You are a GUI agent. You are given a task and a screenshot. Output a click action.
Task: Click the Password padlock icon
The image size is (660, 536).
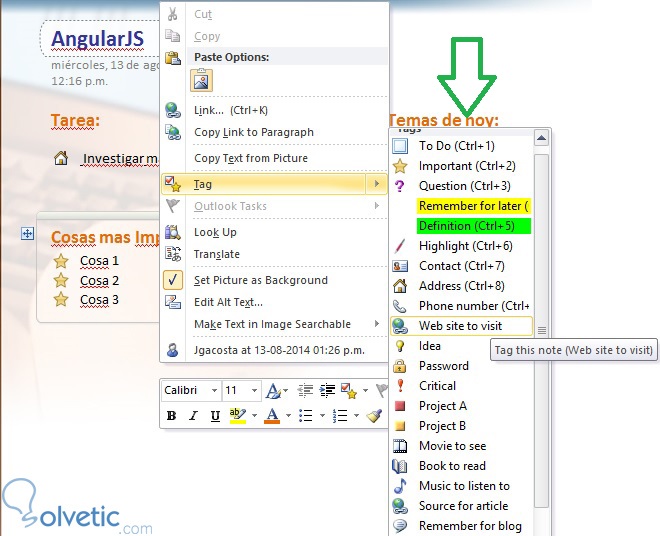click(400, 366)
